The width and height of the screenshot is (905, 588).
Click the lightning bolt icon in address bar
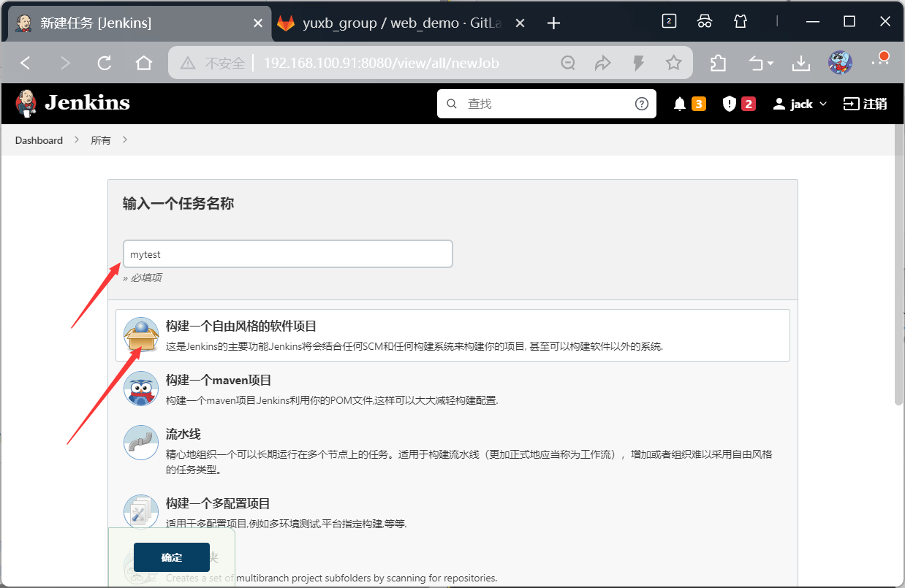coord(639,63)
